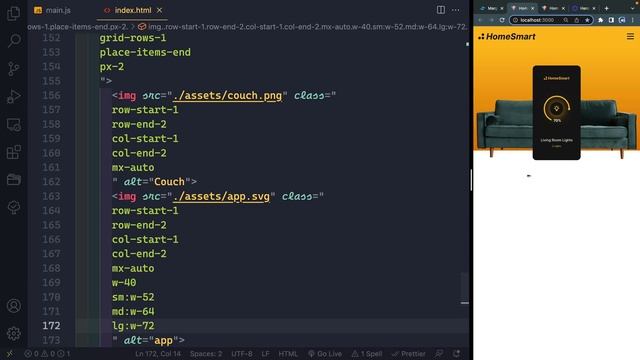Open the Search view in activity bar

click(13, 40)
